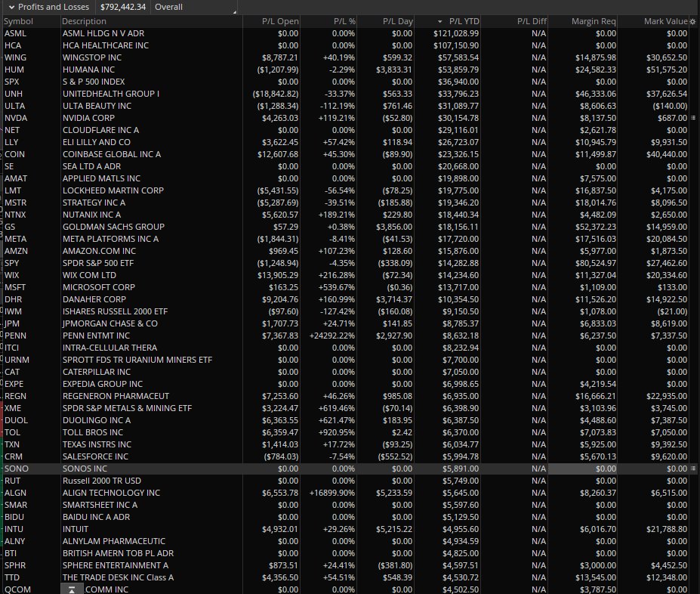The image size is (700, 594).
Task: Click SPY margin req $80,524.97
Action: (596, 263)
